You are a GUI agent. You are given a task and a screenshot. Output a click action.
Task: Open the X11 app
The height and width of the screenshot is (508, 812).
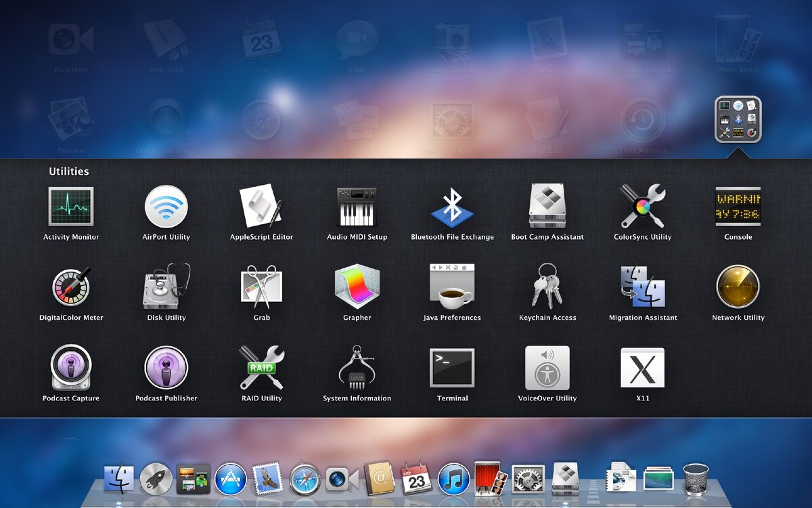click(x=643, y=368)
